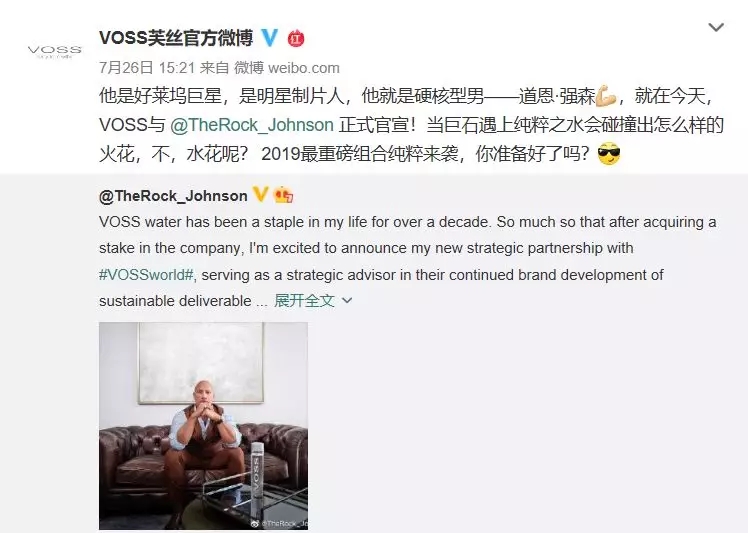This screenshot has height=533, width=748.
Task: Click the orange V badge next to TheRock_Johnson
Action: (x=260, y=194)
